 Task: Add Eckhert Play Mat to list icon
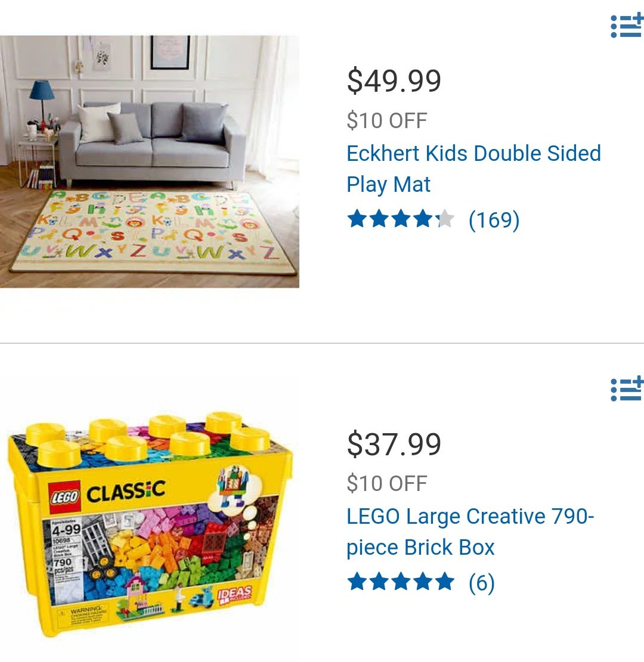pyautogui.click(x=627, y=26)
